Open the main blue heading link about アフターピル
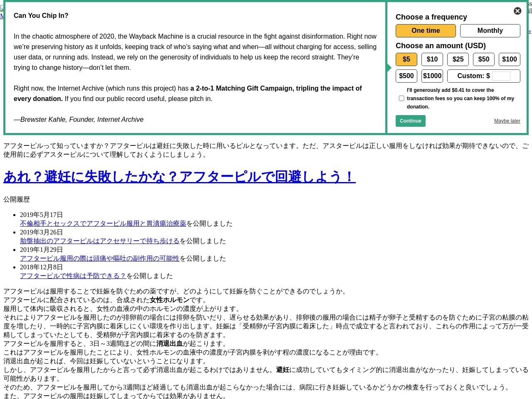Screen dimensions: 532x399 click(x=179, y=177)
